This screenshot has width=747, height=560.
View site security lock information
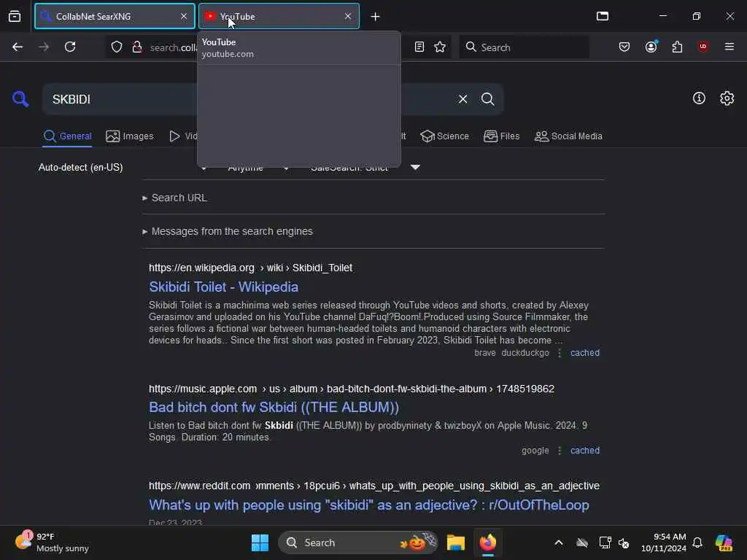(x=137, y=47)
